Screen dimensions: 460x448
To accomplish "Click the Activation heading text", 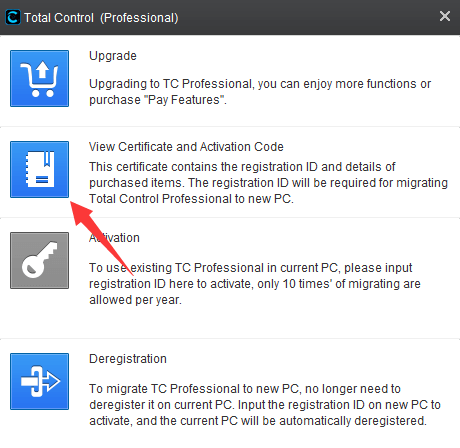I will tap(114, 238).
